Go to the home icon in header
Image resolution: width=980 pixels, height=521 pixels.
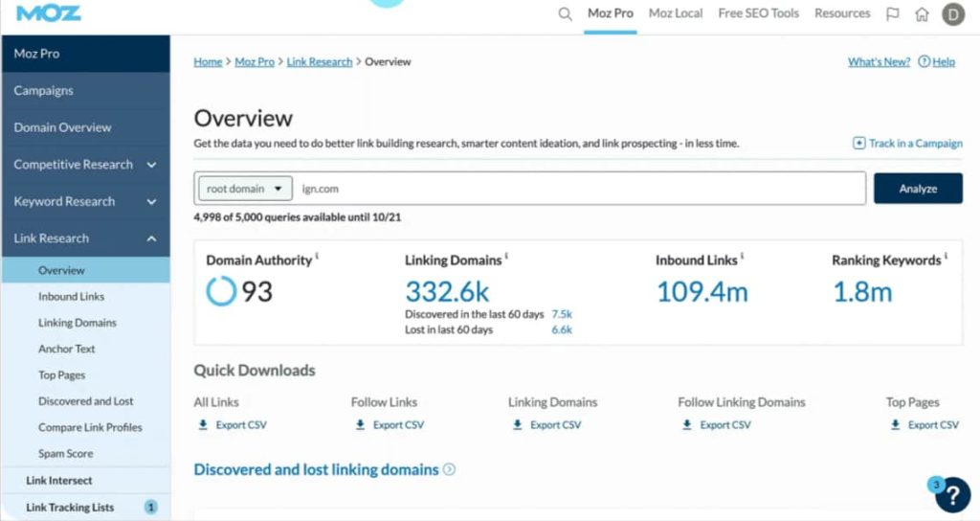tap(922, 13)
